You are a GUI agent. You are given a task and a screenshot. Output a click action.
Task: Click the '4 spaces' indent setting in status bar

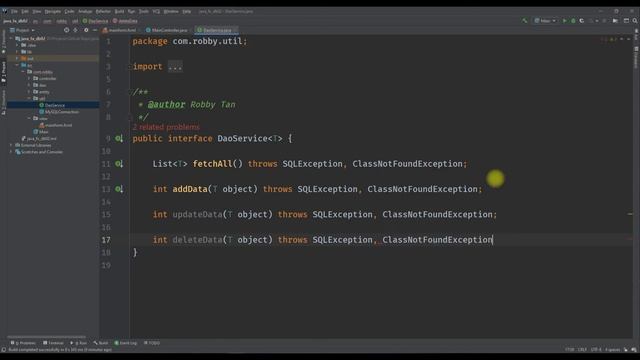[612, 350]
